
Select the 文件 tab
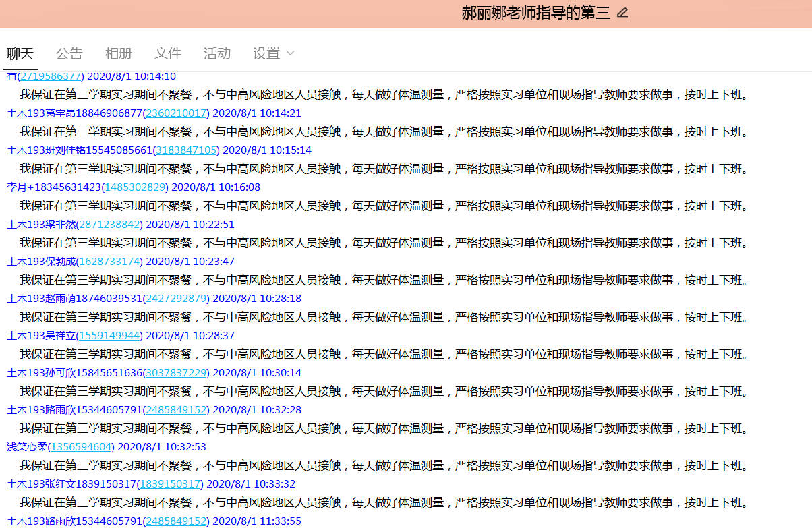click(x=168, y=53)
